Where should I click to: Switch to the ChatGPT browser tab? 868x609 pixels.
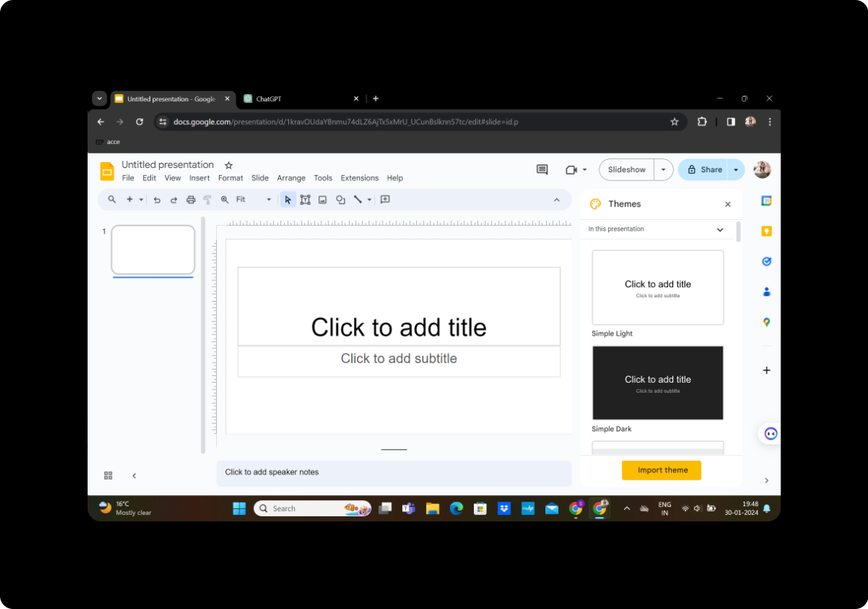point(302,99)
